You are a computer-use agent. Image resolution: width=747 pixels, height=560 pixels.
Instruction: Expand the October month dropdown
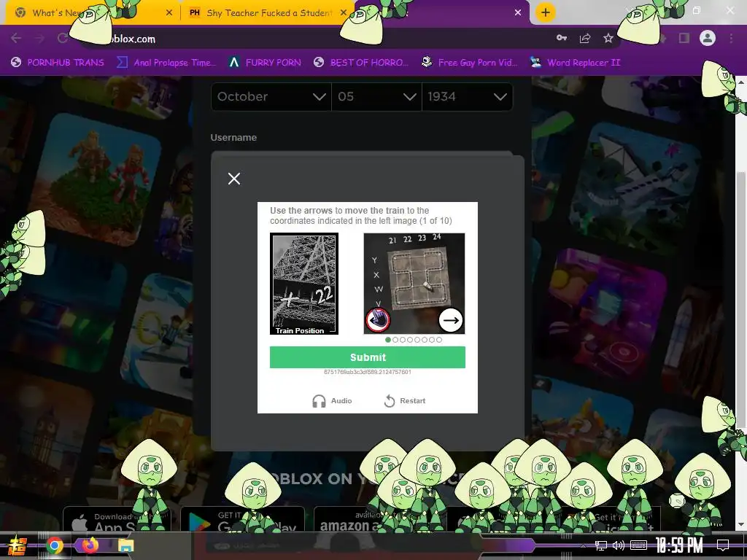coord(271,97)
